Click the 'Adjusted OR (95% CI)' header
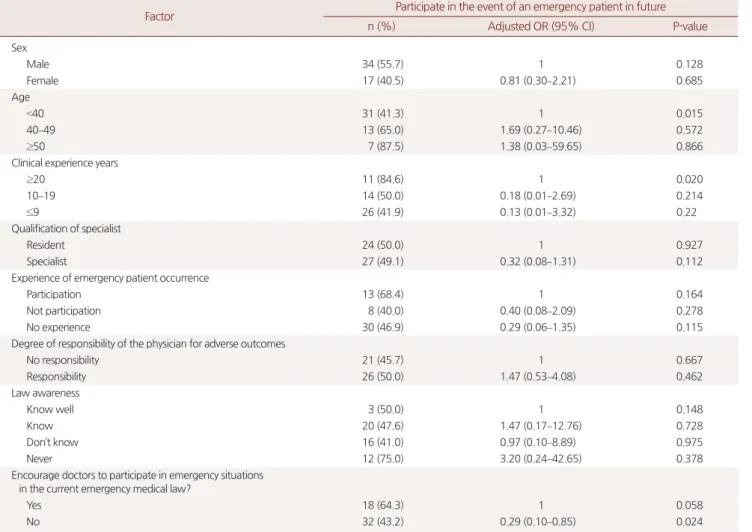Image resolution: width=752 pixels, height=532 pixels. click(541, 26)
